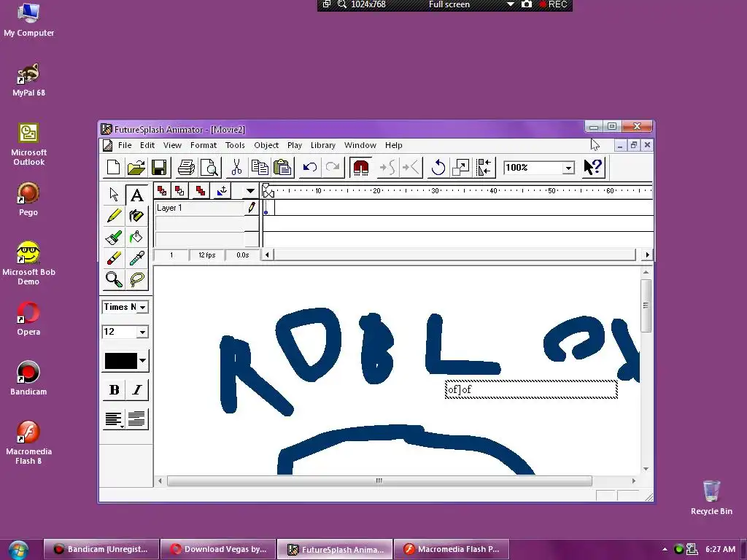The width and height of the screenshot is (747, 560).
Task: Click the Print icon
Action: point(186,168)
